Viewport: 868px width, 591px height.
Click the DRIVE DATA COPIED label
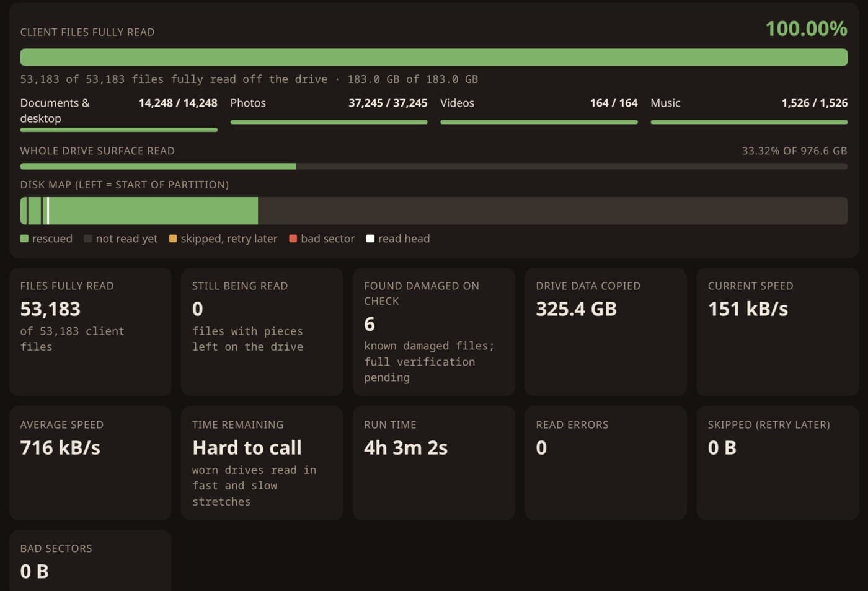[x=588, y=286]
